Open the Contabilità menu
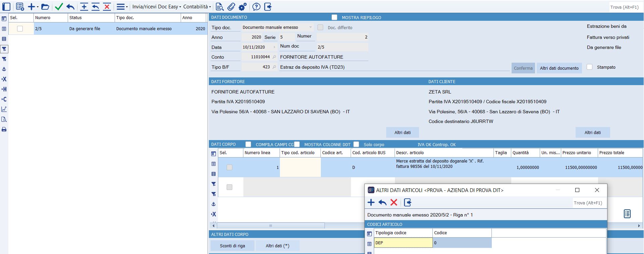Image resolution: width=644 pixels, height=254 pixels. point(197,7)
